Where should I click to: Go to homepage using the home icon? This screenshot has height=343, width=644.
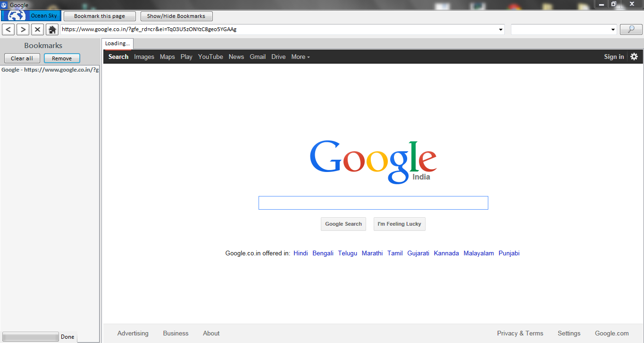(52, 29)
